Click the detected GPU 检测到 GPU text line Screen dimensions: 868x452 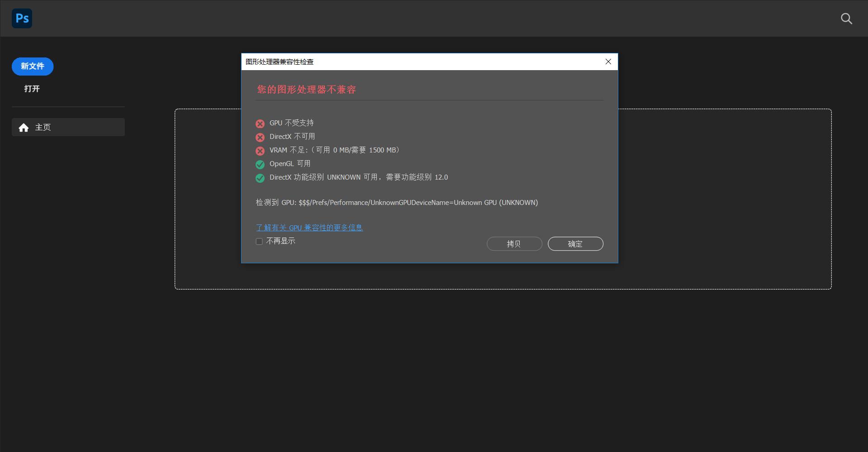point(397,203)
